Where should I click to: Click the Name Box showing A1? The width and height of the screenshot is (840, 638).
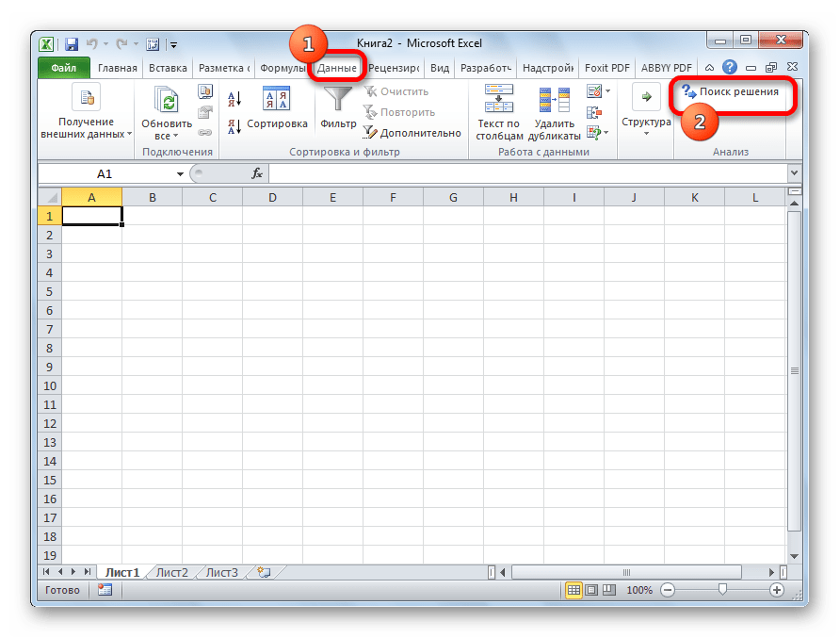(106, 174)
